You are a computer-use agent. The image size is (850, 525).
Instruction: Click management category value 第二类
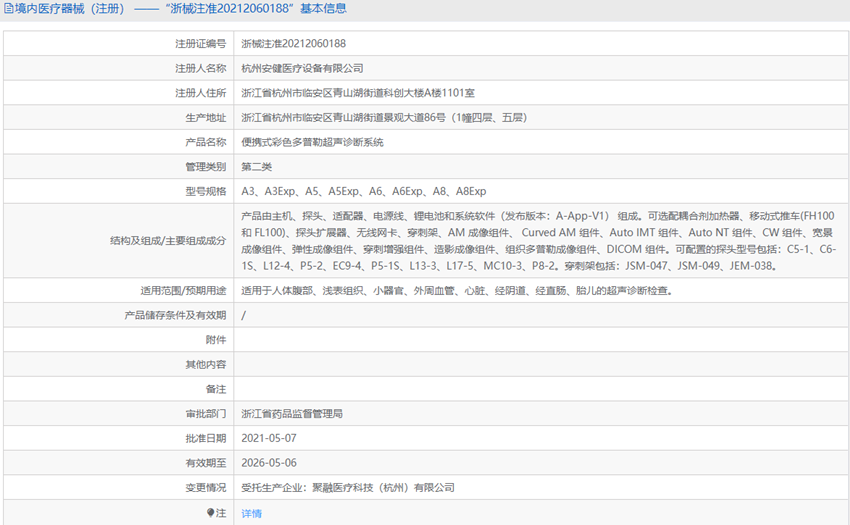256,167
